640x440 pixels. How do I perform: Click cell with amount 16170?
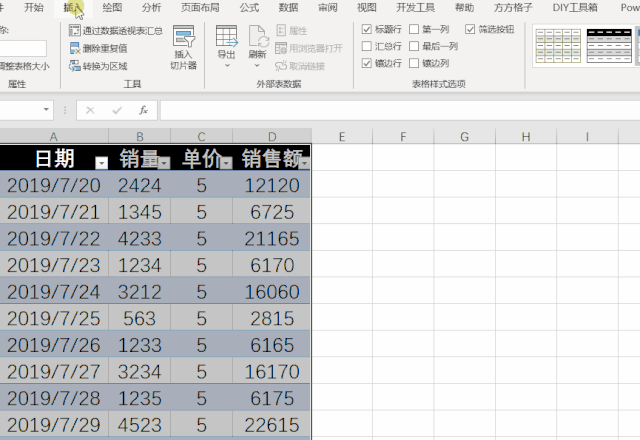tap(272, 371)
